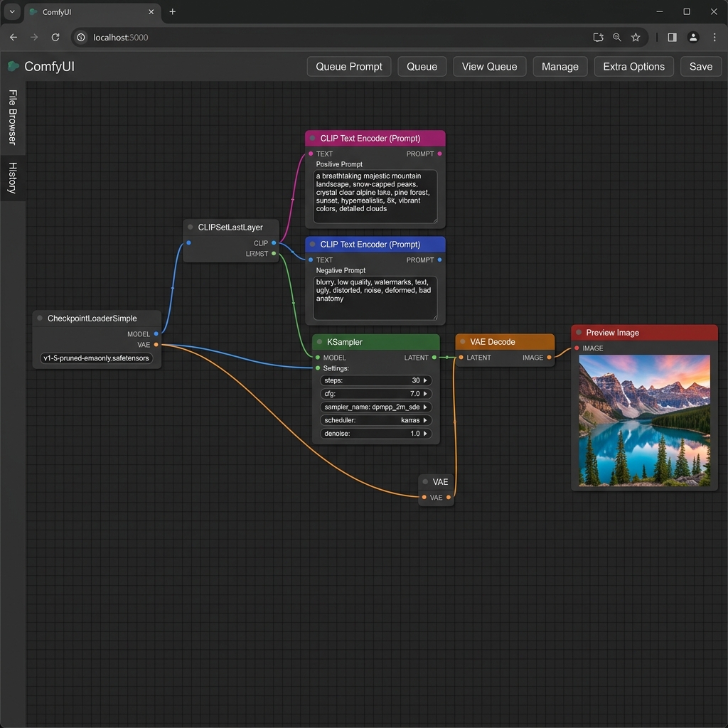
Task: Open the site information icon in address bar
Action: click(81, 37)
